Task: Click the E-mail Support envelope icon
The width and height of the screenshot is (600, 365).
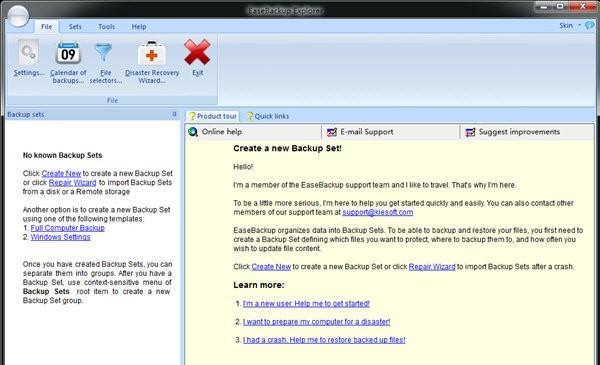Action: click(x=332, y=132)
